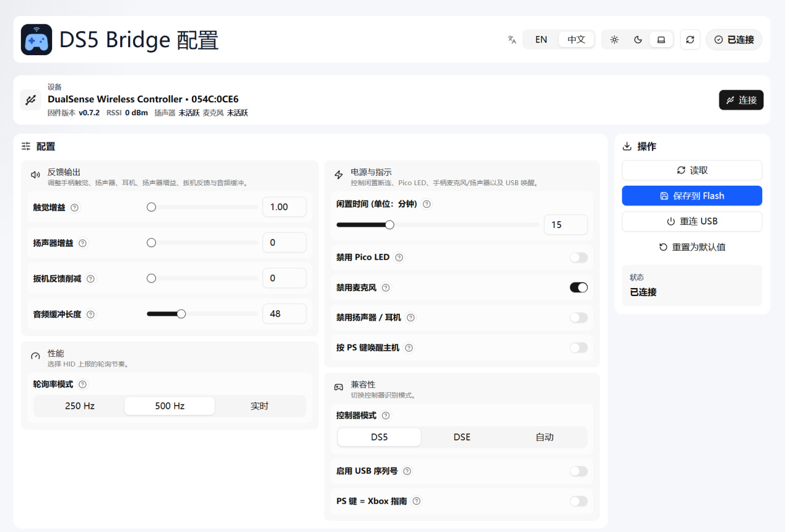Screen dimensions: 785x532
Task: Click the translate language icon
Action: 512,40
